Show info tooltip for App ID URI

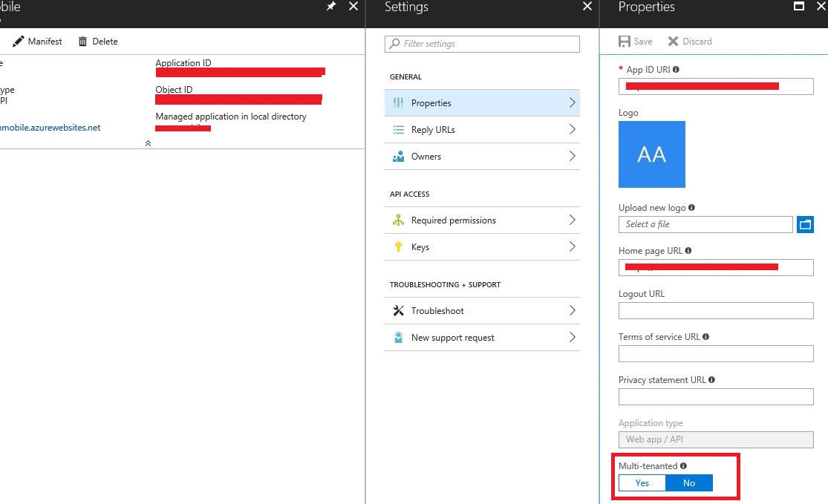coord(676,70)
